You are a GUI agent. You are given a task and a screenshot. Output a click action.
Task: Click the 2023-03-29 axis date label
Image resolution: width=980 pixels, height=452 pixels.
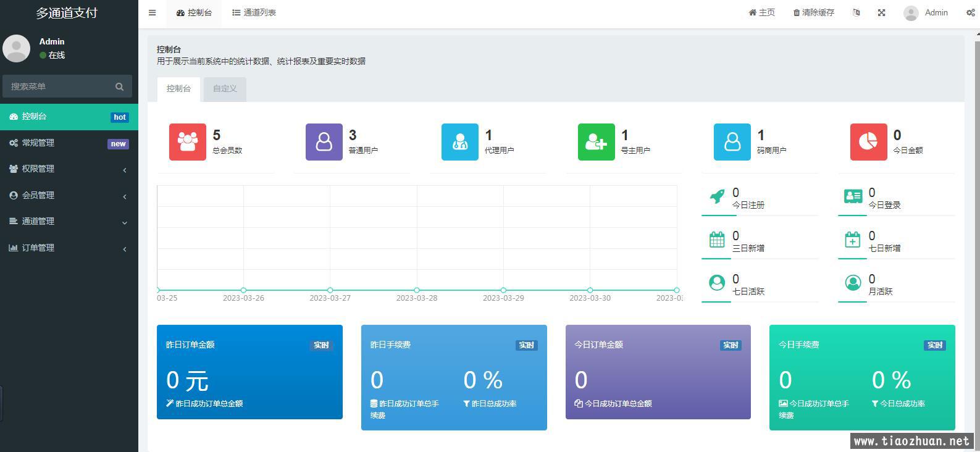tap(503, 298)
